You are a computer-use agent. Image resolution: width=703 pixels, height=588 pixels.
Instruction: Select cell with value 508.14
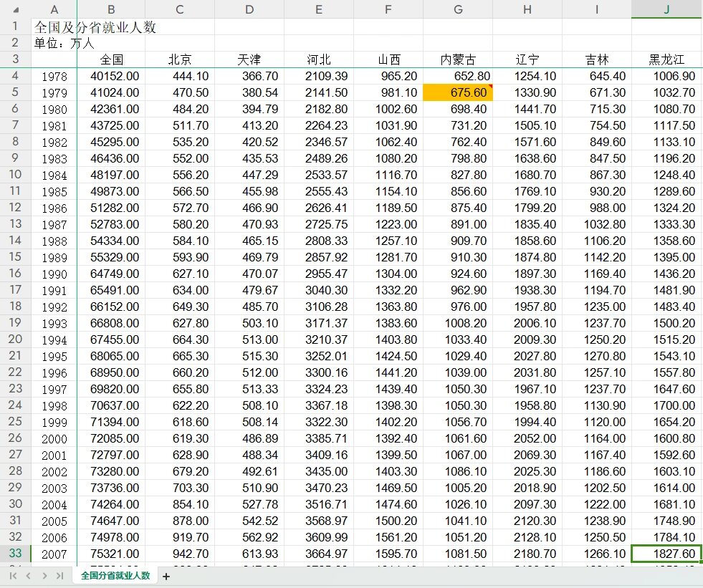[249, 422]
